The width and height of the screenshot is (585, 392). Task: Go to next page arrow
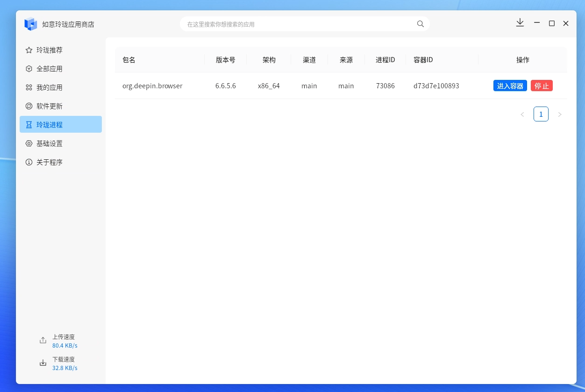(560, 114)
